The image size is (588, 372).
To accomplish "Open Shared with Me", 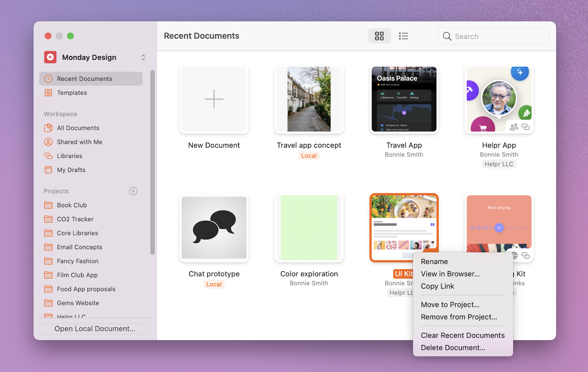I will point(79,142).
